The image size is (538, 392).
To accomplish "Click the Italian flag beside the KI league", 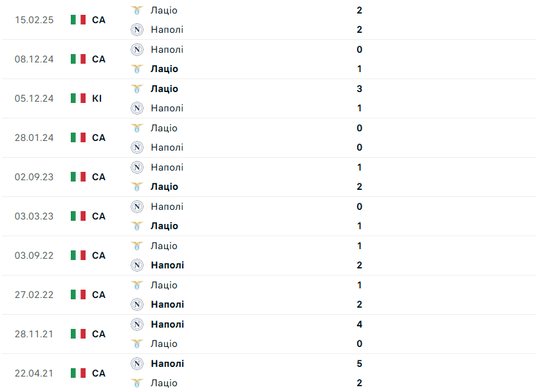I will (78, 98).
